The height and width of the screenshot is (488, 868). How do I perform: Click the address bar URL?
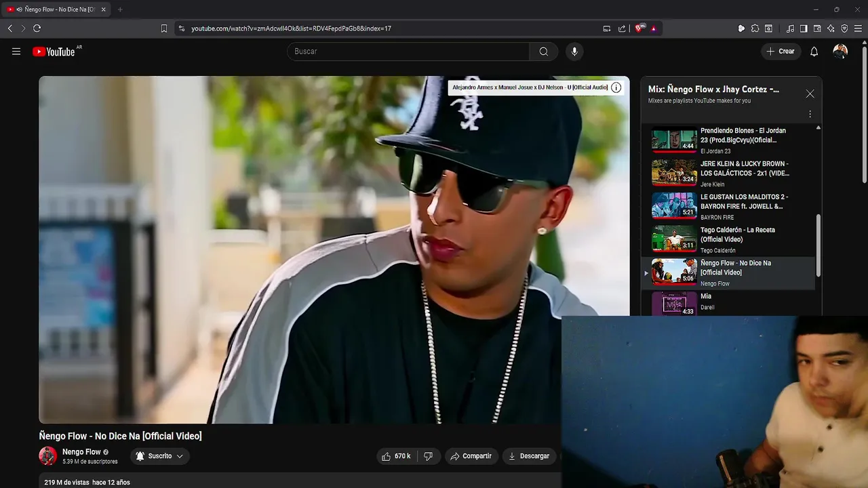[x=292, y=28]
